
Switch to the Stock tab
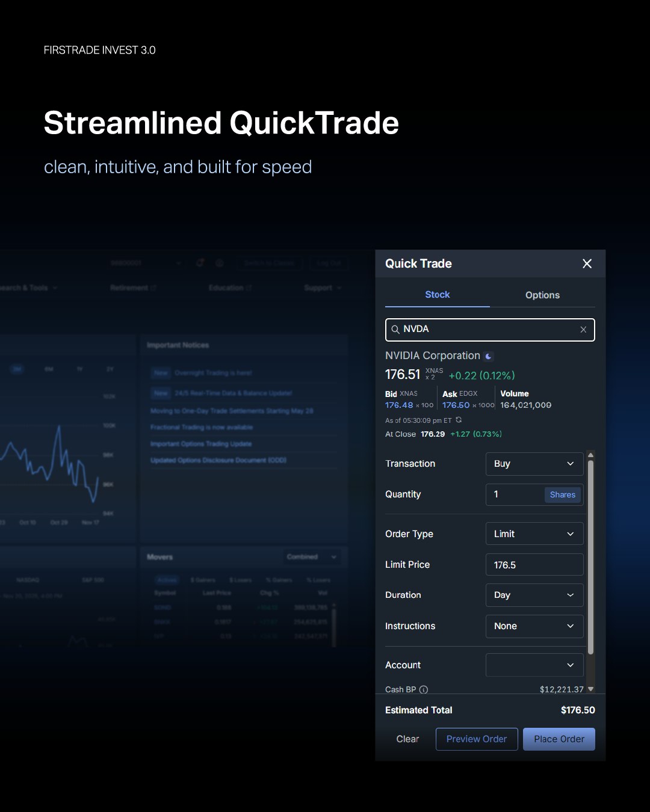tap(438, 295)
